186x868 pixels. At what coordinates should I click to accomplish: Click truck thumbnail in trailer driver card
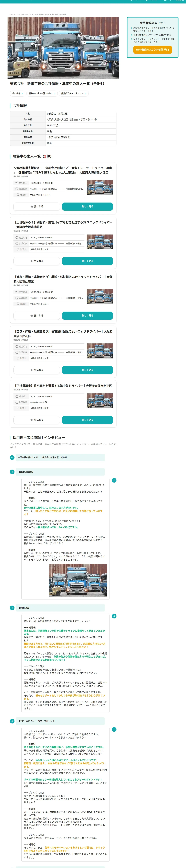pos(100,187)
